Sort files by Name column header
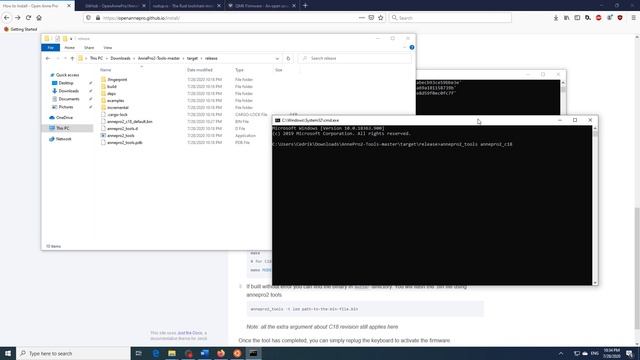The image size is (640, 360). click(106, 70)
